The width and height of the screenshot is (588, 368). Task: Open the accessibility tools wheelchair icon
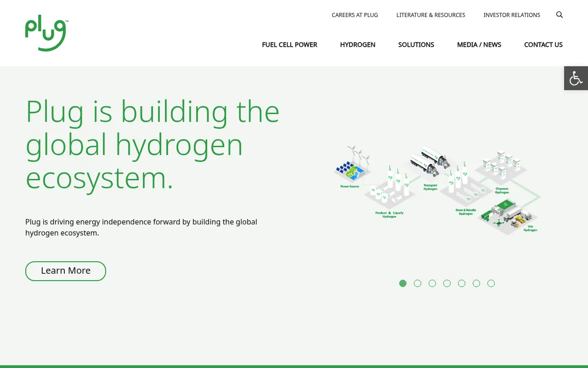click(576, 78)
